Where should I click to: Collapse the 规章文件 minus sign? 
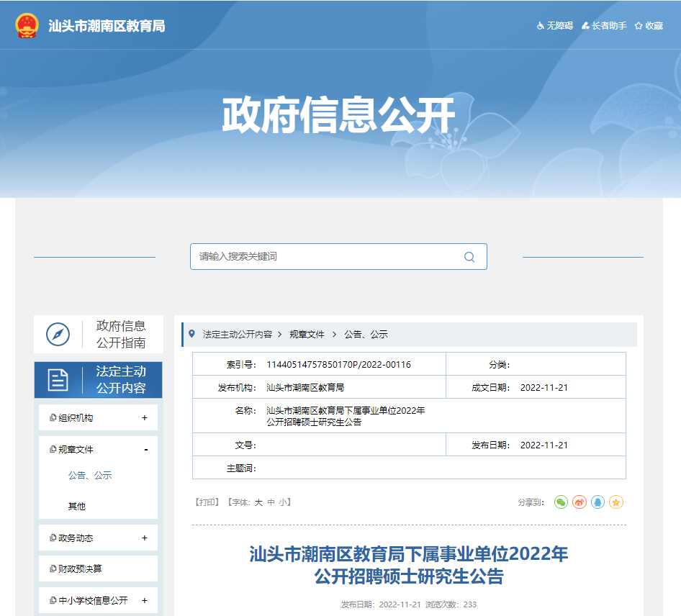[146, 450]
